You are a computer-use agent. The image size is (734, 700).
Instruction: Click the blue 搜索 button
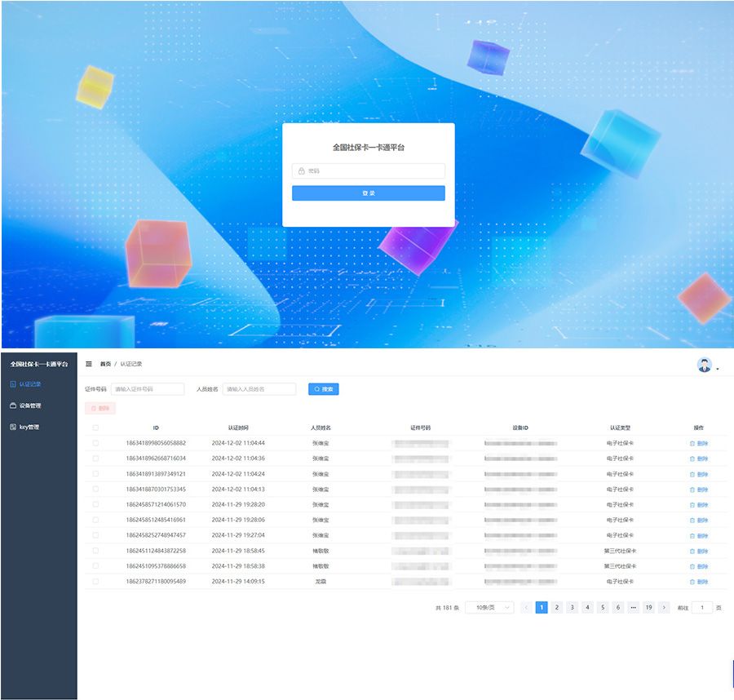click(323, 389)
